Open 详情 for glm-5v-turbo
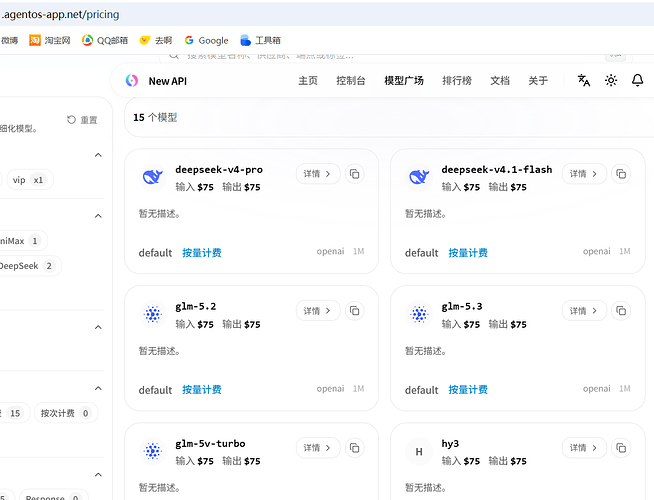654x500 pixels. pyautogui.click(x=318, y=448)
